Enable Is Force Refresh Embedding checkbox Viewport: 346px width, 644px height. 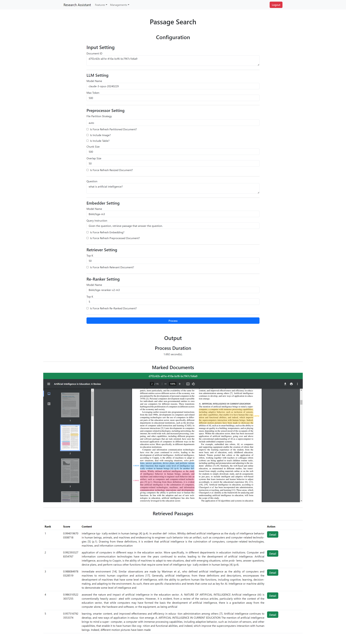tap(88, 232)
